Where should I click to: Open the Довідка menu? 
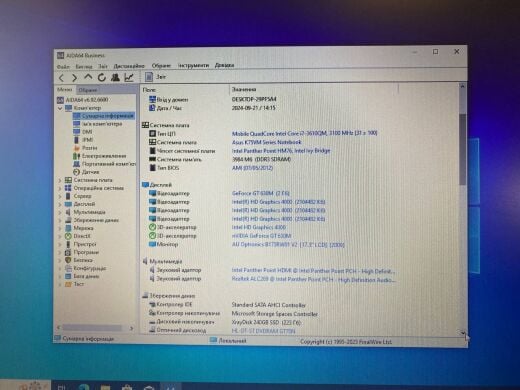click(224, 65)
